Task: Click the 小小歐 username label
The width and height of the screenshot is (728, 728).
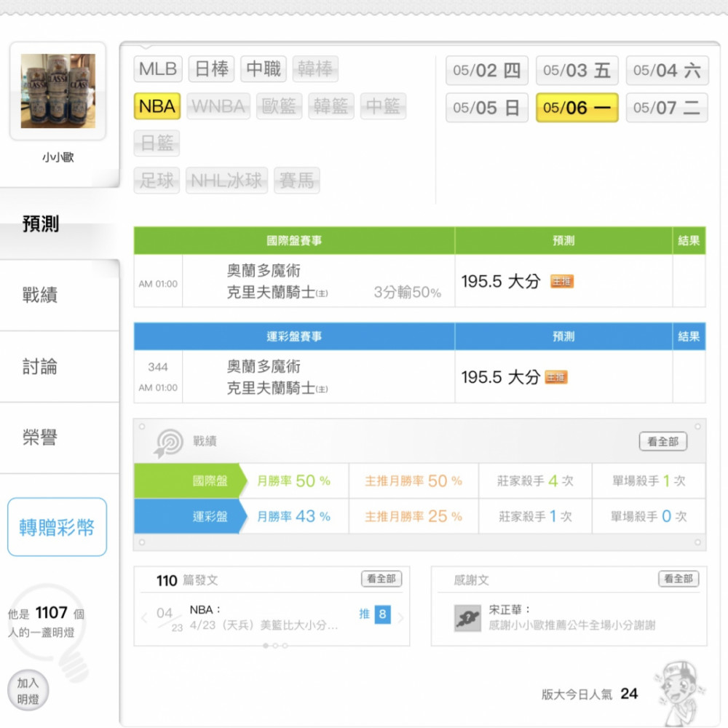Action: coord(58,157)
